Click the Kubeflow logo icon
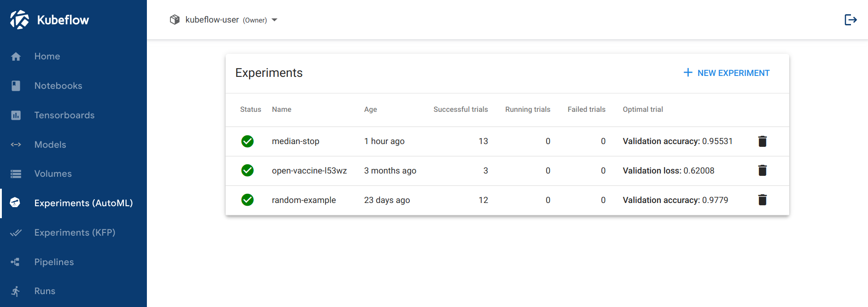The height and width of the screenshot is (307, 868). coord(19,20)
